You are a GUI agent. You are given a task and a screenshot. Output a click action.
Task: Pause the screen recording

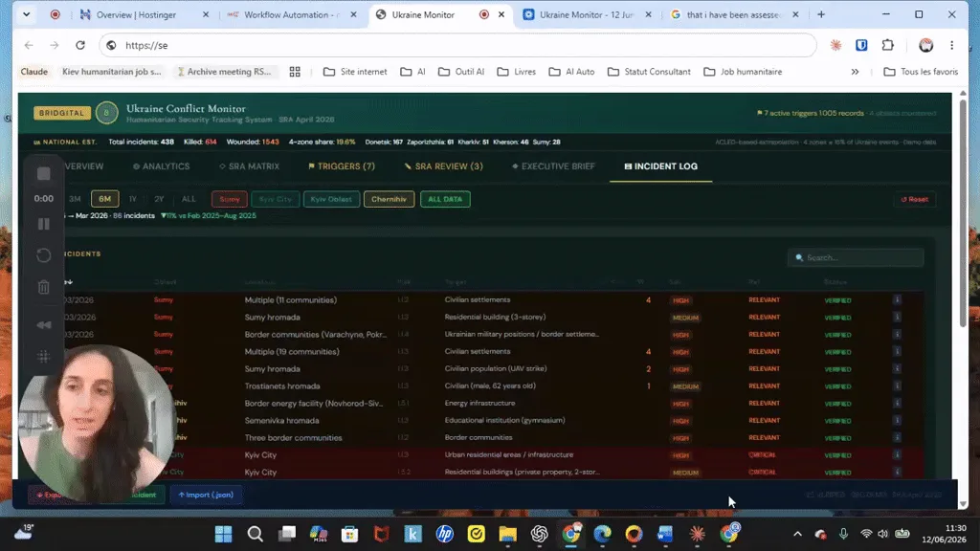pyautogui.click(x=44, y=224)
